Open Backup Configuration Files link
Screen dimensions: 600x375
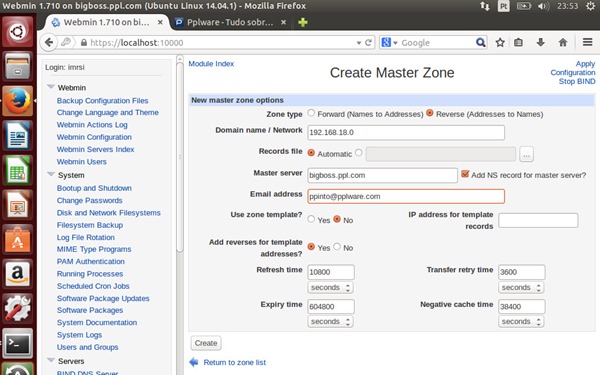tap(103, 101)
